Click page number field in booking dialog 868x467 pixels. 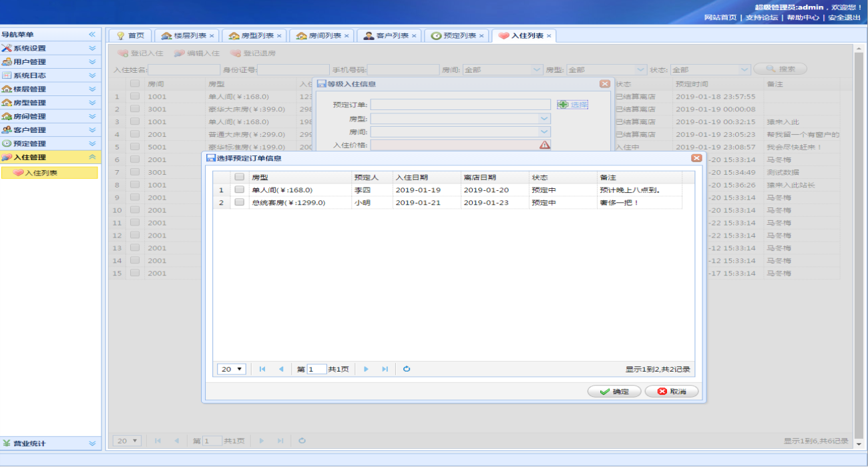coord(316,369)
